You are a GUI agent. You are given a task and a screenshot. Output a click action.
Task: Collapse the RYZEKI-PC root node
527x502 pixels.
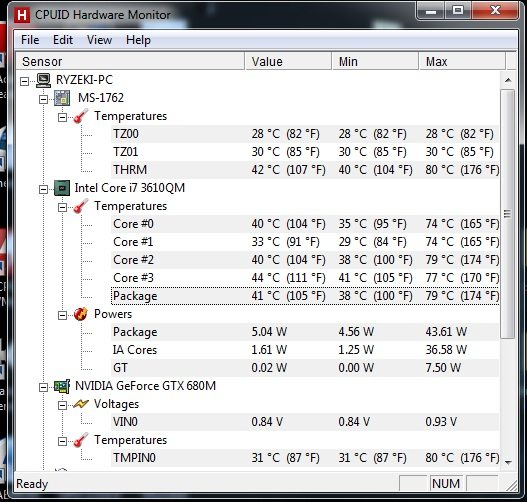click(25, 81)
